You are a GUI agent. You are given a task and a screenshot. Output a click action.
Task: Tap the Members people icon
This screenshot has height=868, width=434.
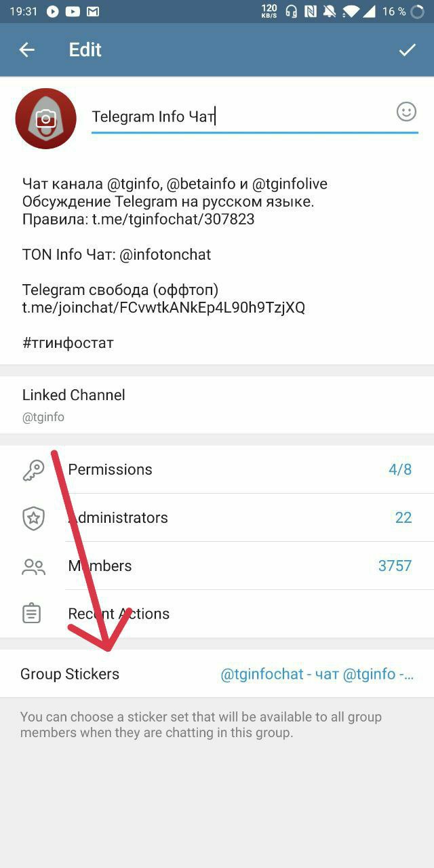click(x=33, y=566)
